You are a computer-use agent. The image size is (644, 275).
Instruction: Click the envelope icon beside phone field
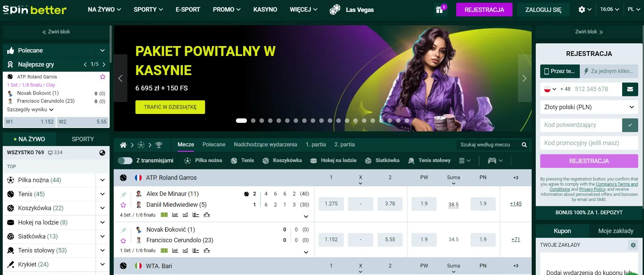[630, 89]
